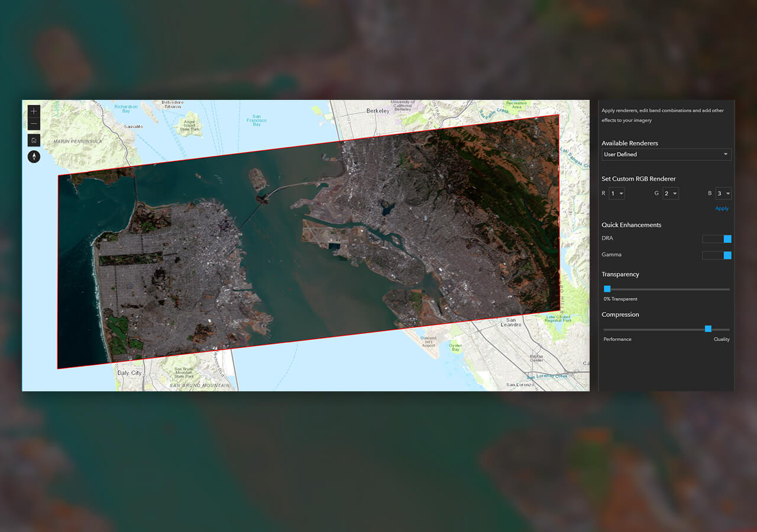This screenshot has height=532, width=757.
Task: Click the Performance label under Compression
Action: (617, 339)
